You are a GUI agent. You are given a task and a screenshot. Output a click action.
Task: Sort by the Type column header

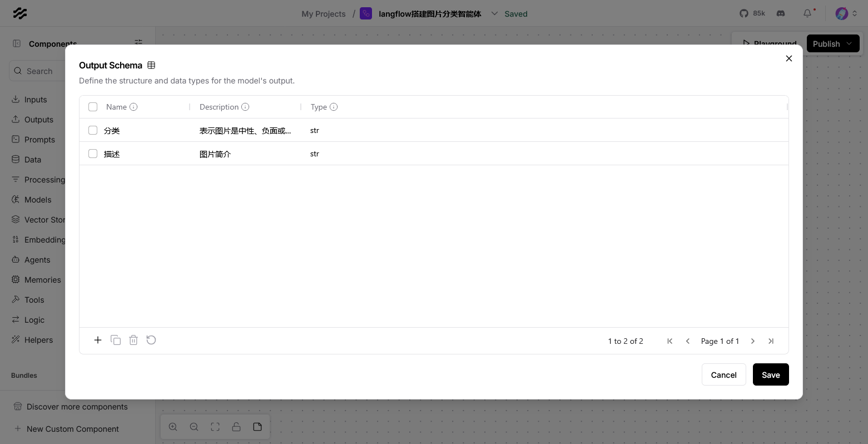click(319, 107)
